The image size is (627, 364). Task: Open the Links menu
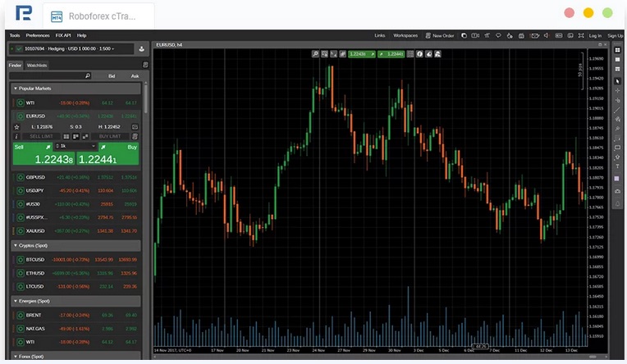coord(379,35)
